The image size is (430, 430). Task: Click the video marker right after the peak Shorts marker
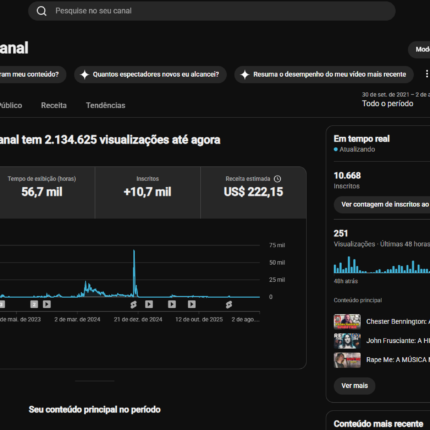(x=149, y=304)
